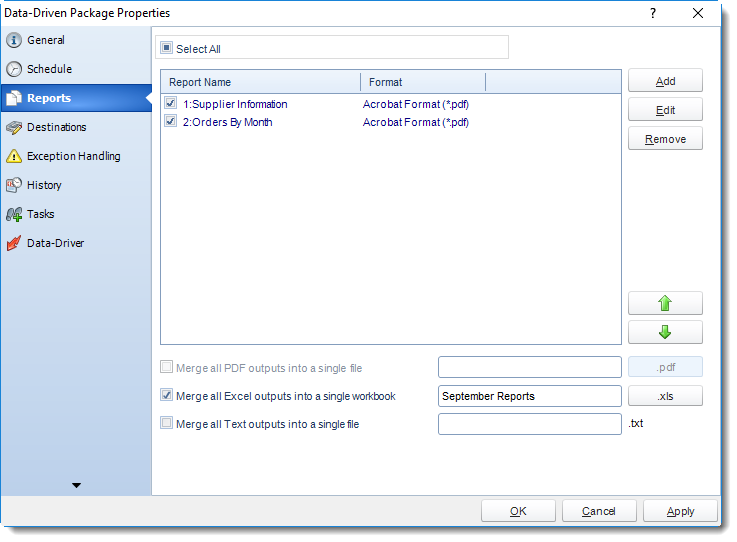The width and height of the screenshot is (737, 542).
Task: Toggle Merge all PDF outputs checkbox
Action: [x=166, y=367]
